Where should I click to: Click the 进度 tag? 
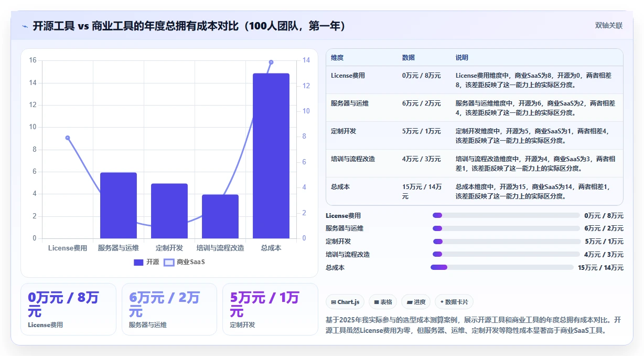[x=416, y=302]
